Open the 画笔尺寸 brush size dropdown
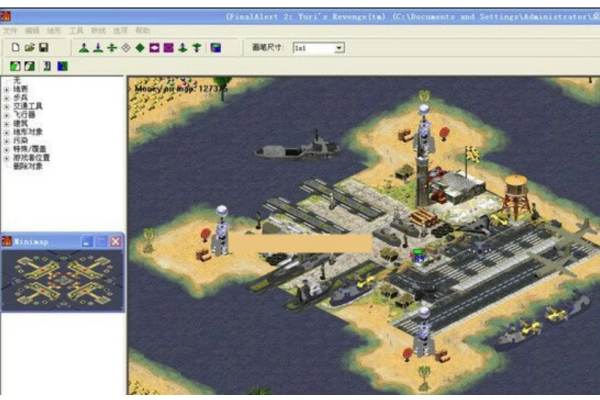The height and width of the screenshot is (400, 600). tap(339, 48)
